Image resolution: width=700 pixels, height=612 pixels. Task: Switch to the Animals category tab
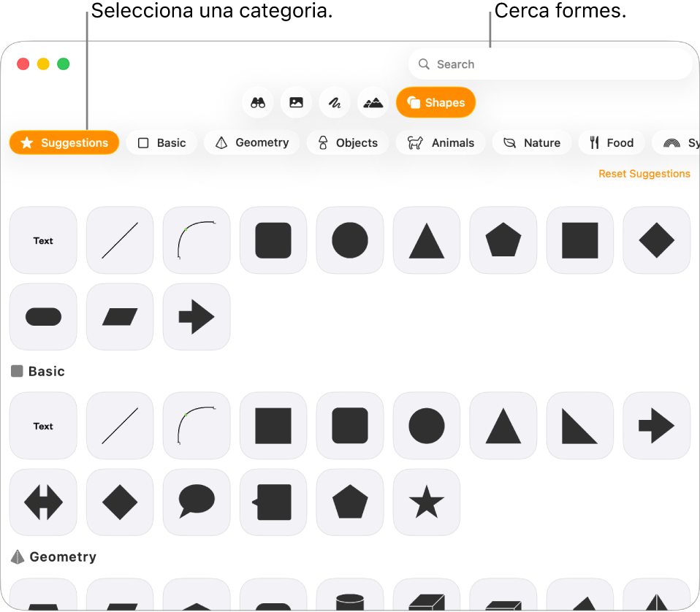[441, 142]
